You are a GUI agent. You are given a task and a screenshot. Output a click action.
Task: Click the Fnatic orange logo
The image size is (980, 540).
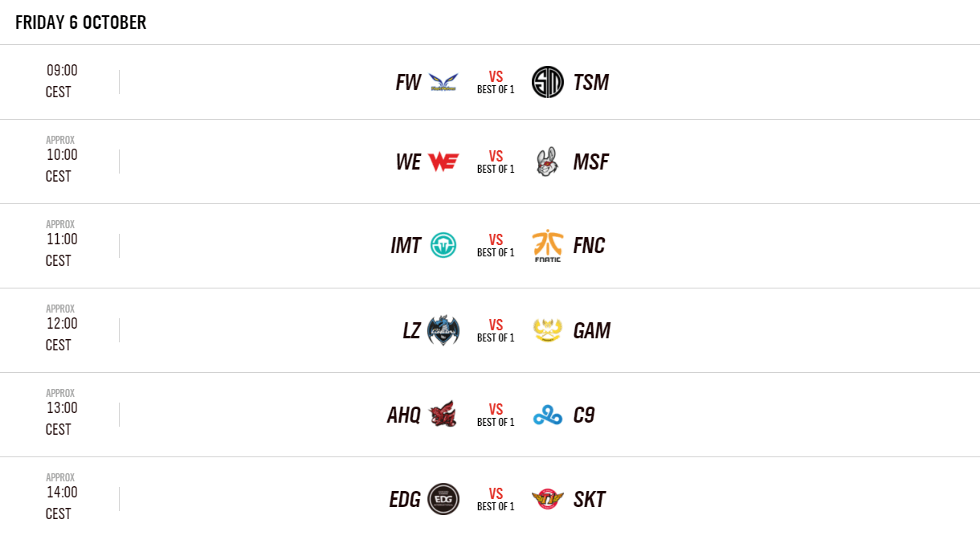tap(548, 246)
